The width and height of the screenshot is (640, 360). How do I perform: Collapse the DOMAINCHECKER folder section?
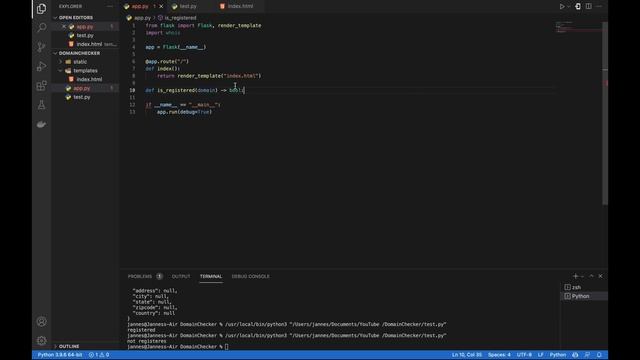pyautogui.click(x=79, y=53)
